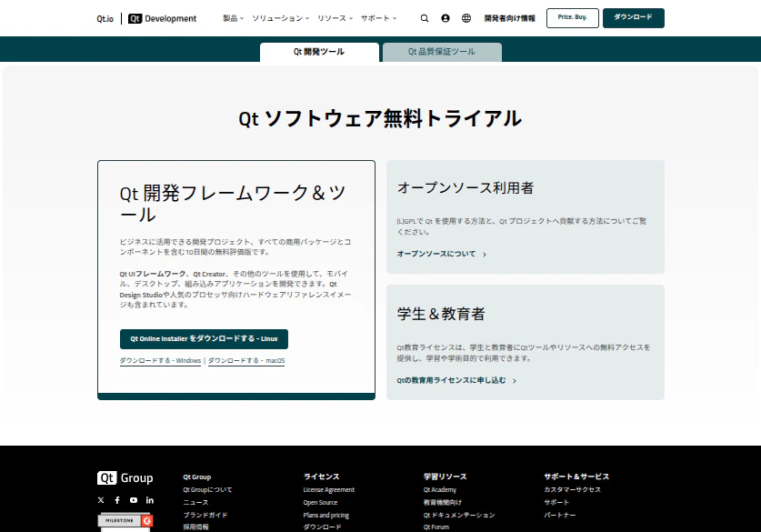This screenshot has height=532, width=761.
Task: Open Qt ドキュメンテーション footer link
Action: [459, 515]
